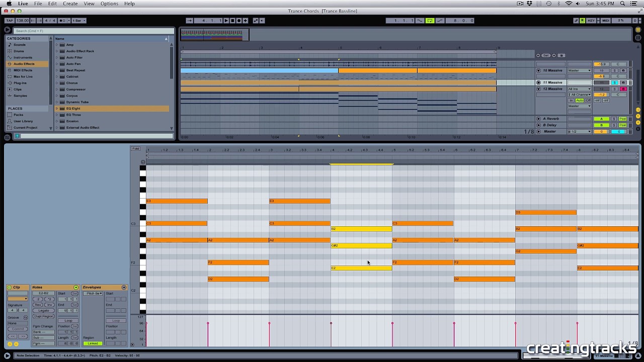The height and width of the screenshot is (362, 644).
Task: Unfold the 11 Massive track
Action: pyautogui.click(x=538, y=82)
